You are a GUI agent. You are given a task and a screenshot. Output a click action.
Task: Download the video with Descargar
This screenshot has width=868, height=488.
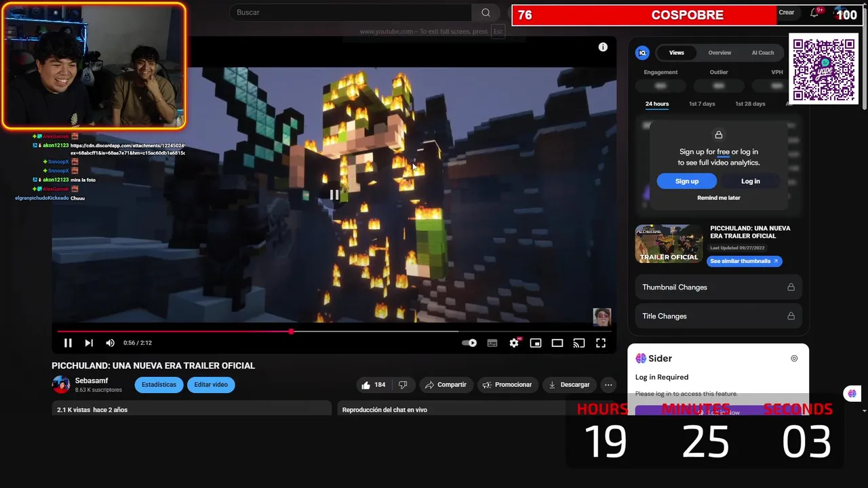[x=570, y=385]
